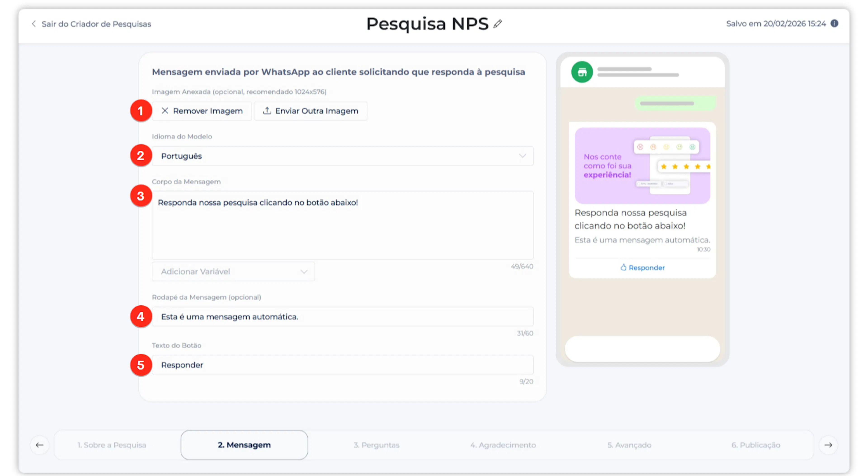
Task: Open the 6. Publicação tab
Action: tap(755, 445)
